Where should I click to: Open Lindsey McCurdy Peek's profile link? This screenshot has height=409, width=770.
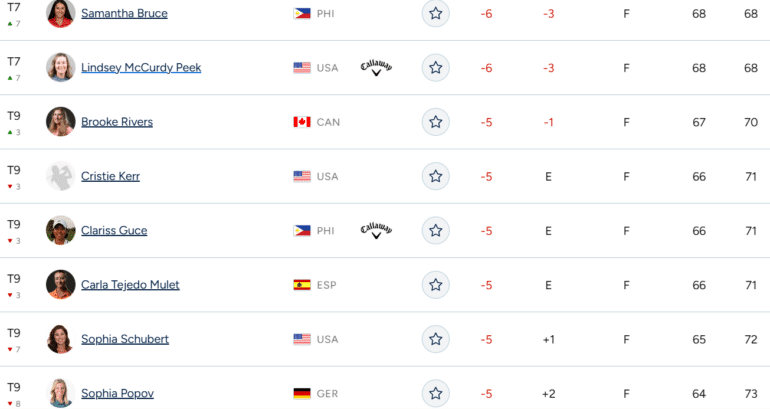[141, 68]
